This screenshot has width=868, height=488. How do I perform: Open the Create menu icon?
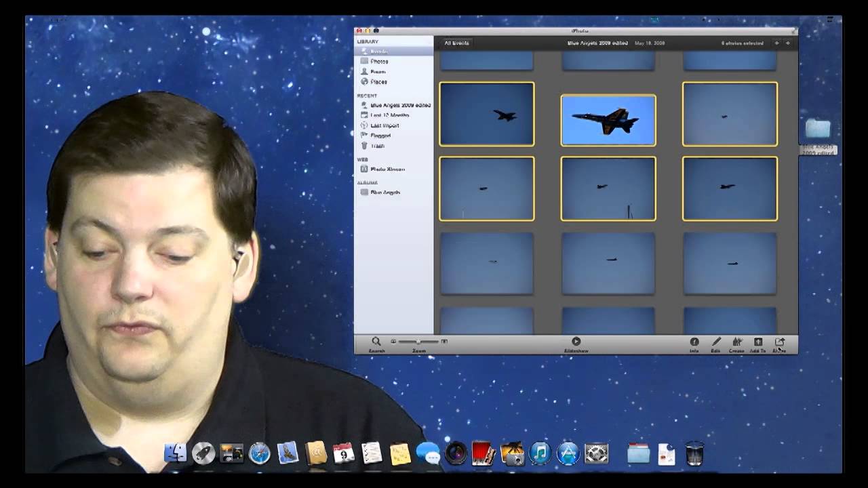click(736, 342)
